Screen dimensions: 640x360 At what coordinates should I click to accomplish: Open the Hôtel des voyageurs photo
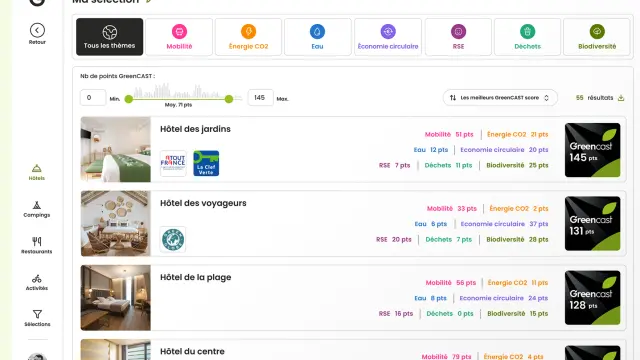[116, 224]
